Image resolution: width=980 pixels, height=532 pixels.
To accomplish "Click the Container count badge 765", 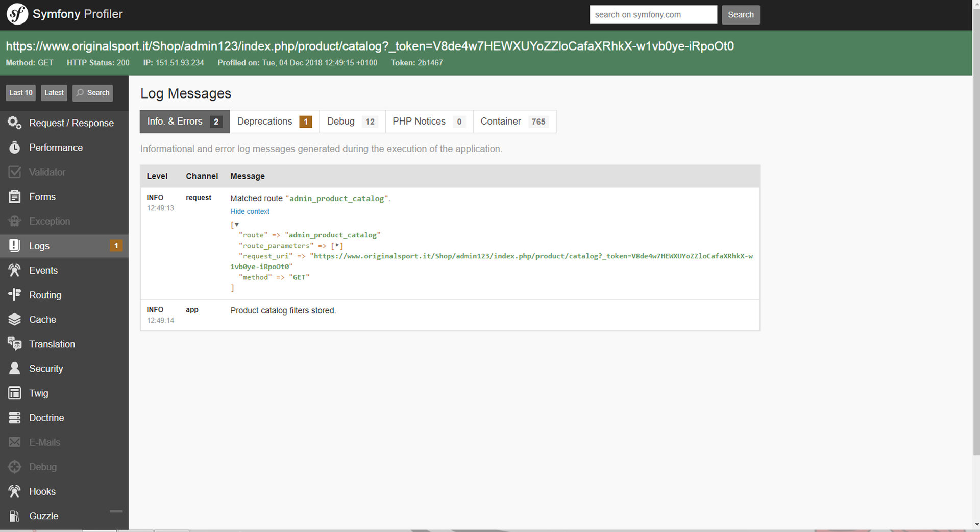I will coord(538,122).
